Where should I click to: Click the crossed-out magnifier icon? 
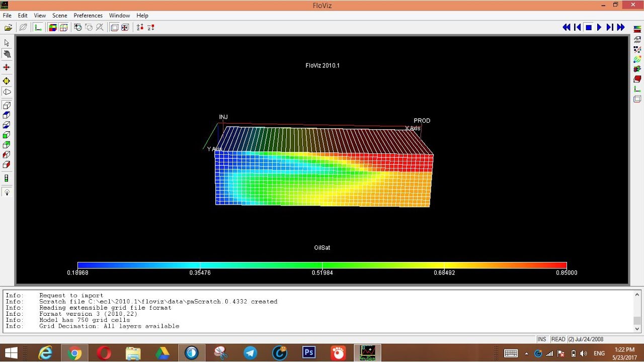click(x=100, y=27)
